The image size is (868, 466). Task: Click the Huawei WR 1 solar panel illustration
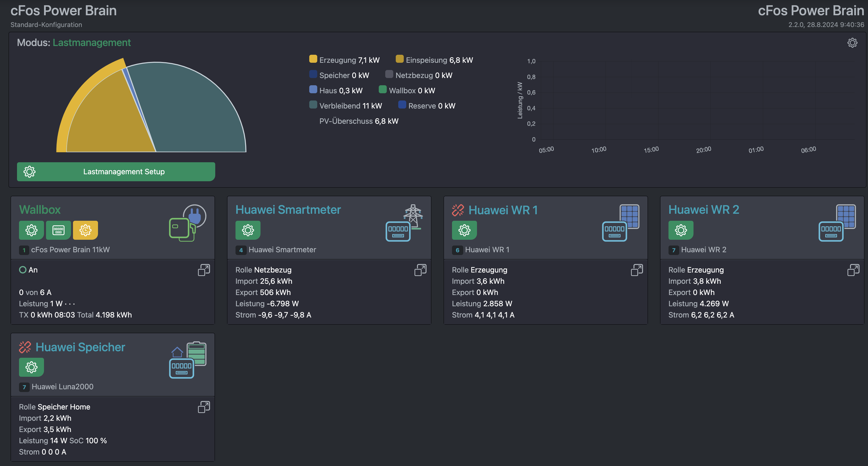(621, 223)
